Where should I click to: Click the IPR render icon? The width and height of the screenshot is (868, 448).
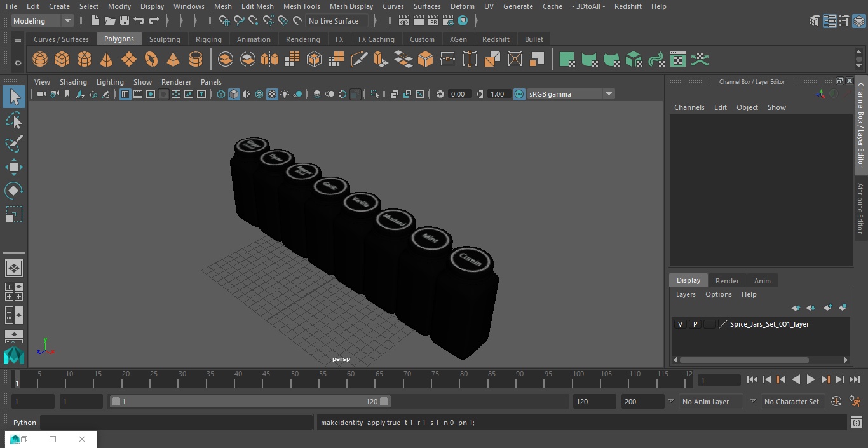(x=433, y=21)
